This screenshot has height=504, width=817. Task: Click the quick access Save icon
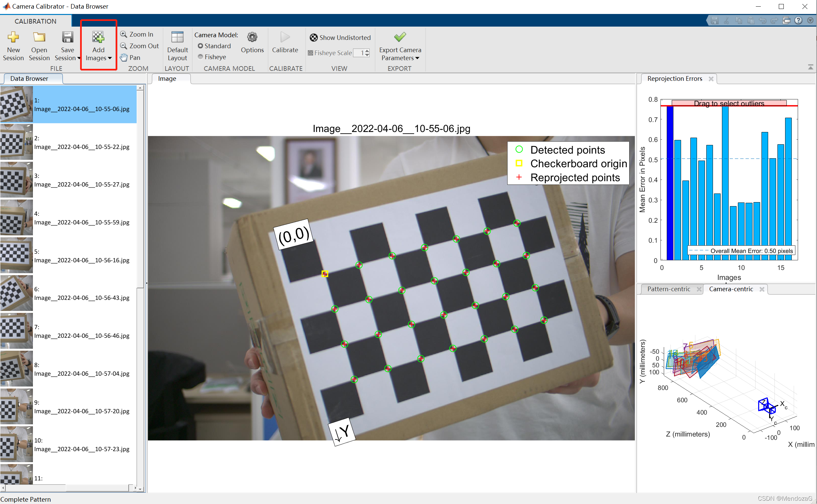click(x=714, y=21)
